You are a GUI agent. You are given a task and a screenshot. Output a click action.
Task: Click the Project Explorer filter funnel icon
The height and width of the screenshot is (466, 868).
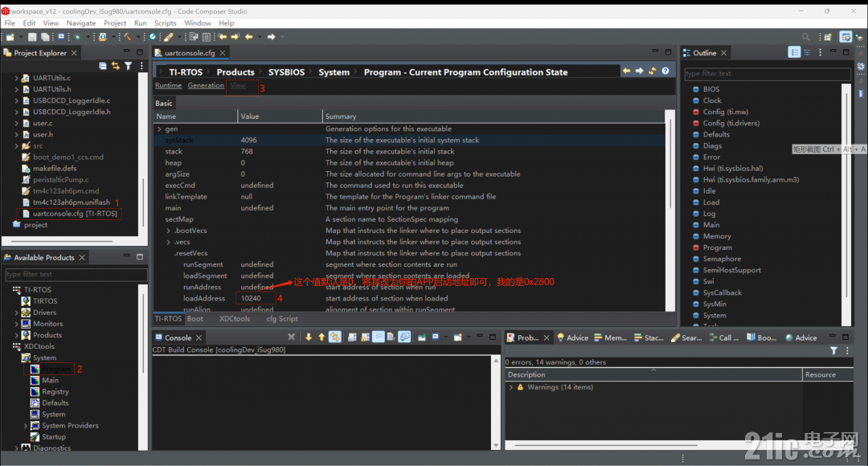(129, 66)
